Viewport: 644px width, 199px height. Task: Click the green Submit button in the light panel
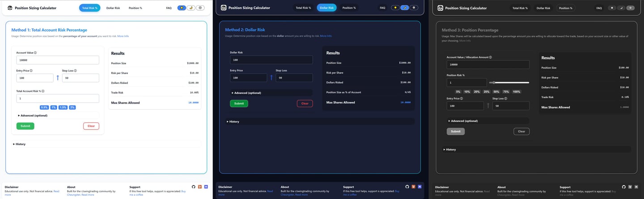point(25,126)
